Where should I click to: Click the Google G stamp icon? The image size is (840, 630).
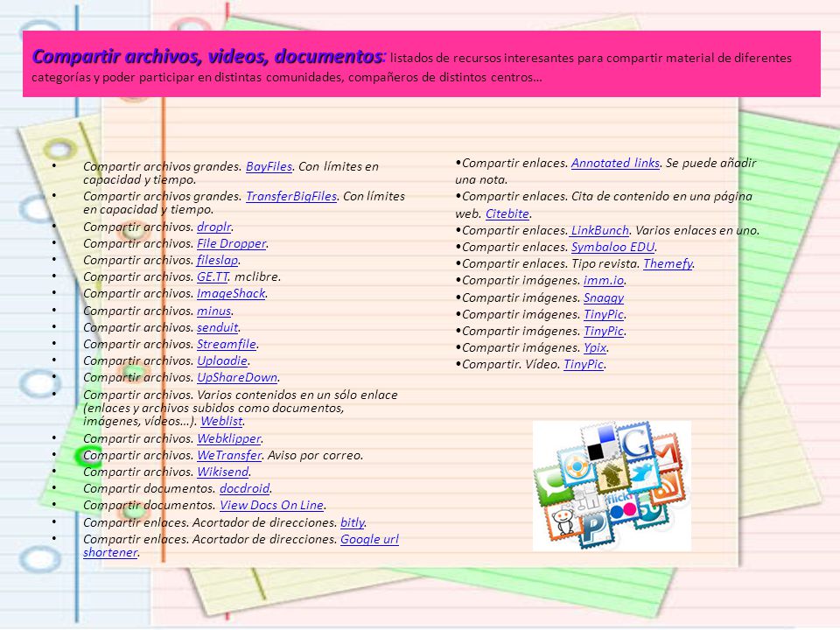(x=635, y=443)
